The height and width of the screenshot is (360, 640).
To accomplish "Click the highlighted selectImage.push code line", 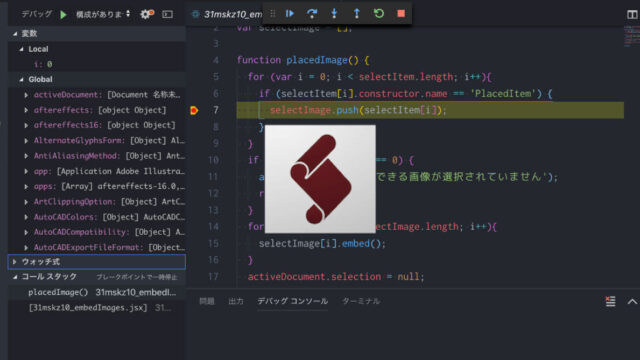I will tap(430, 110).
